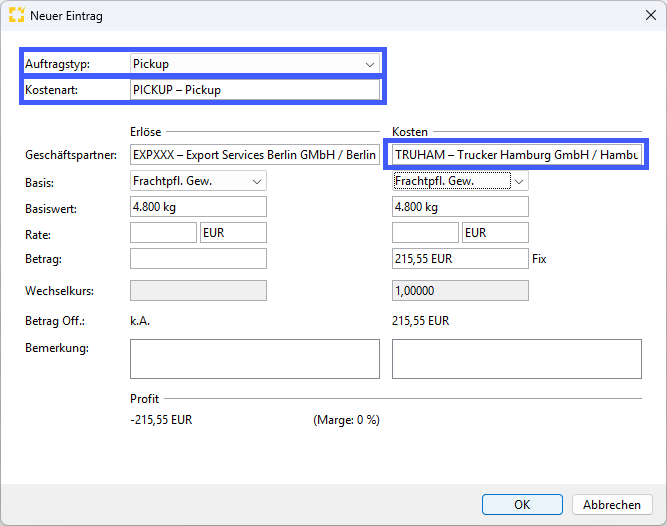
Task: Click the Kostenart field with PICKUP – Pickup
Action: click(x=255, y=90)
